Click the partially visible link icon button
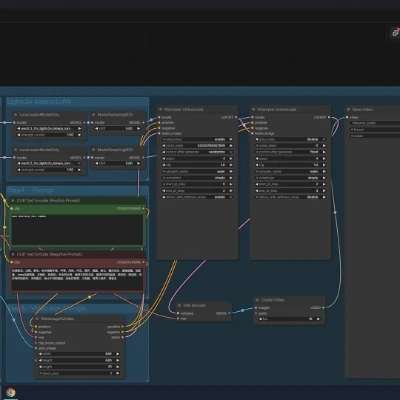 (395, 33)
